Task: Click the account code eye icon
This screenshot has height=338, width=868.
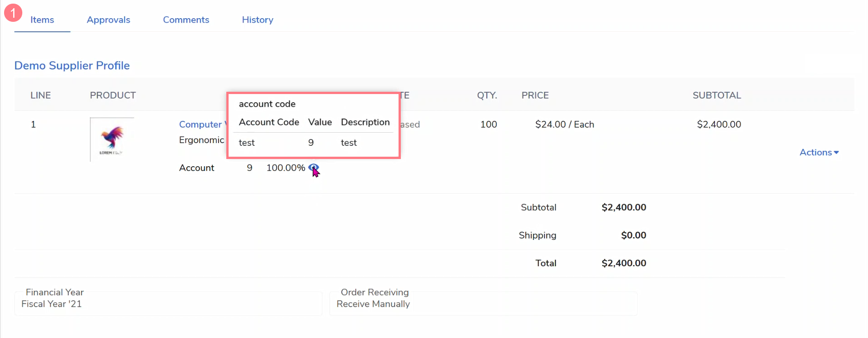Action: [313, 168]
